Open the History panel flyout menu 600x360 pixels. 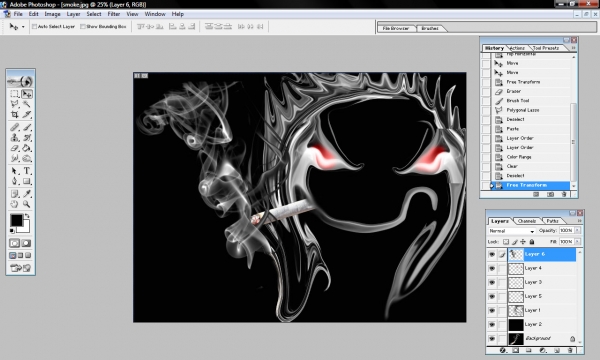point(573,48)
